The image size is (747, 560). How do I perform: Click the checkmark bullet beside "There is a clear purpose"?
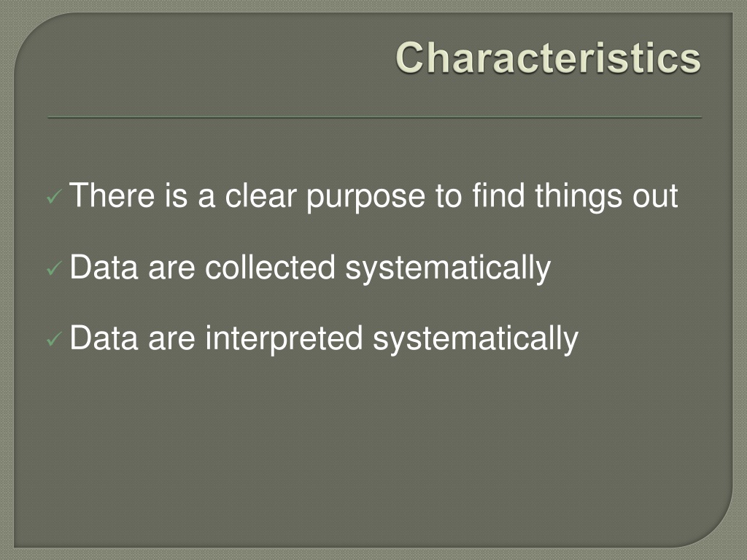54,197
